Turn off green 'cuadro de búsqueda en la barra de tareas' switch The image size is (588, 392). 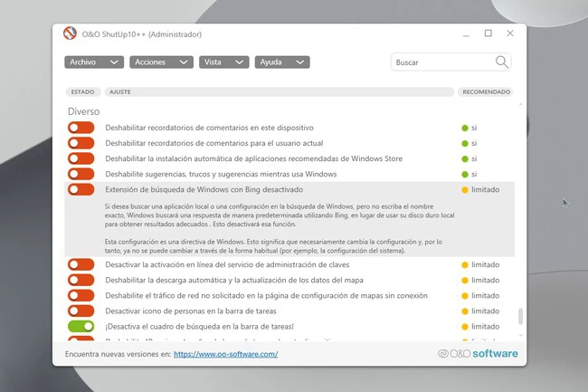pos(81,326)
